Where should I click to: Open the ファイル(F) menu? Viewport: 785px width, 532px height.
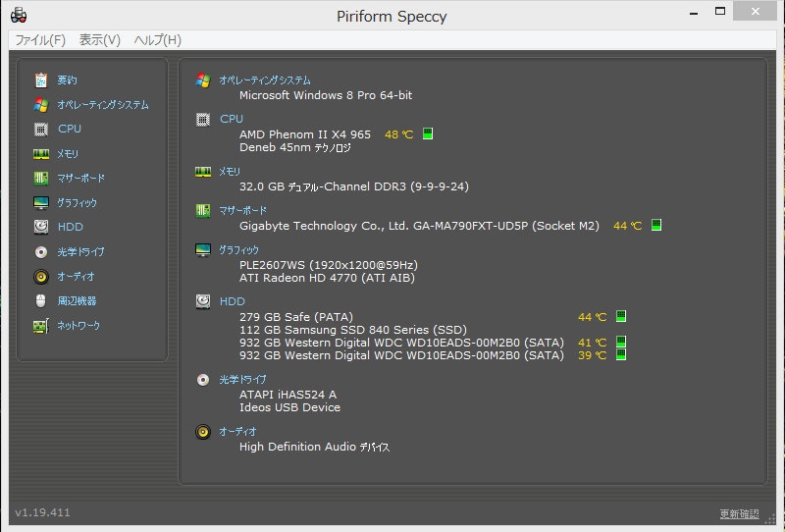(40, 40)
